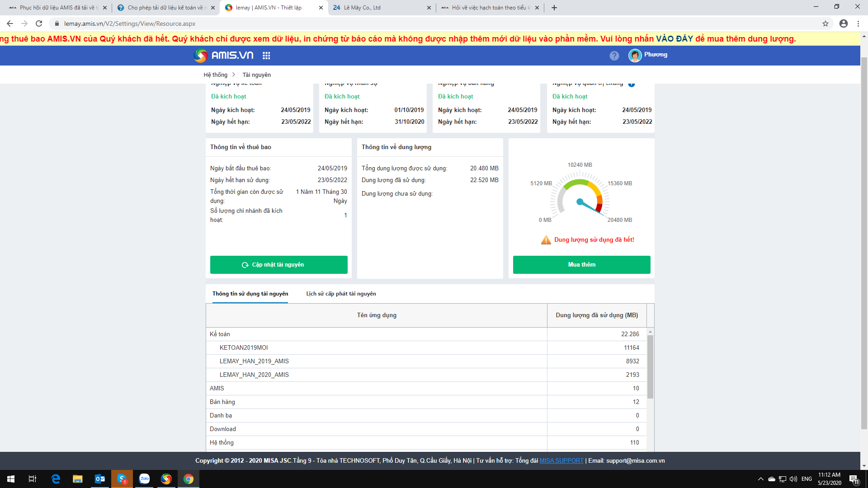Select the Kế toán row

click(426, 334)
